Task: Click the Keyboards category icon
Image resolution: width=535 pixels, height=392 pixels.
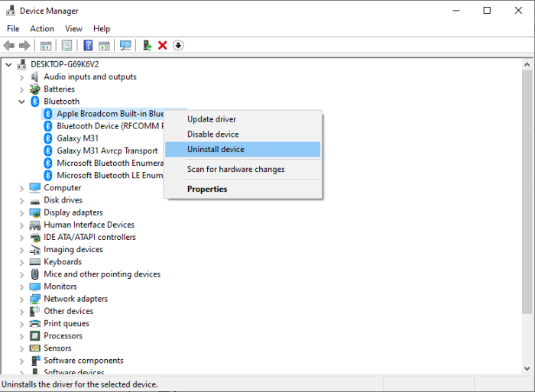Action: click(x=35, y=261)
